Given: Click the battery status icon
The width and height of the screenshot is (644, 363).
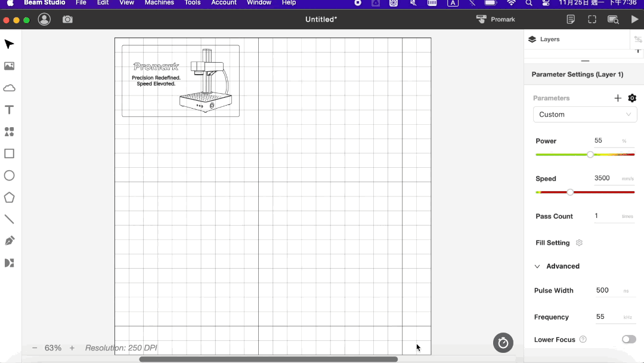Looking at the screenshot, I should pyautogui.click(x=490, y=3).
